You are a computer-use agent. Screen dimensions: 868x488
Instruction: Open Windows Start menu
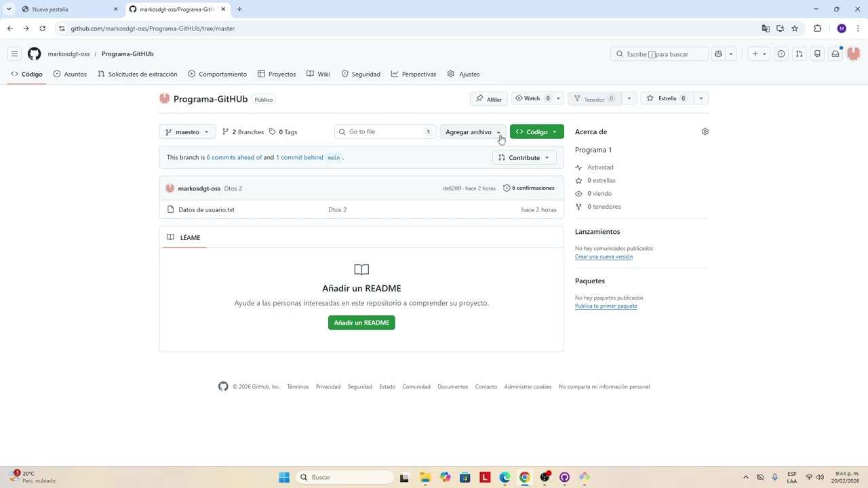click(284, 477)
